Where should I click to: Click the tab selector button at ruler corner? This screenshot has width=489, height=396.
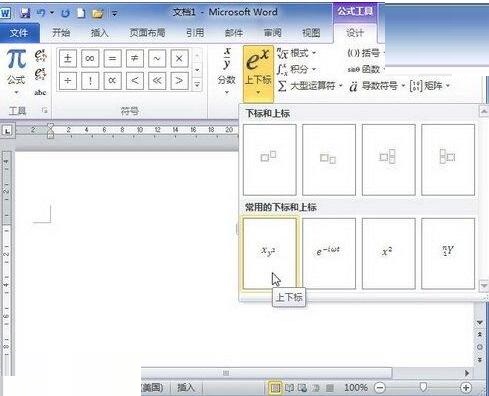[7, 130]
